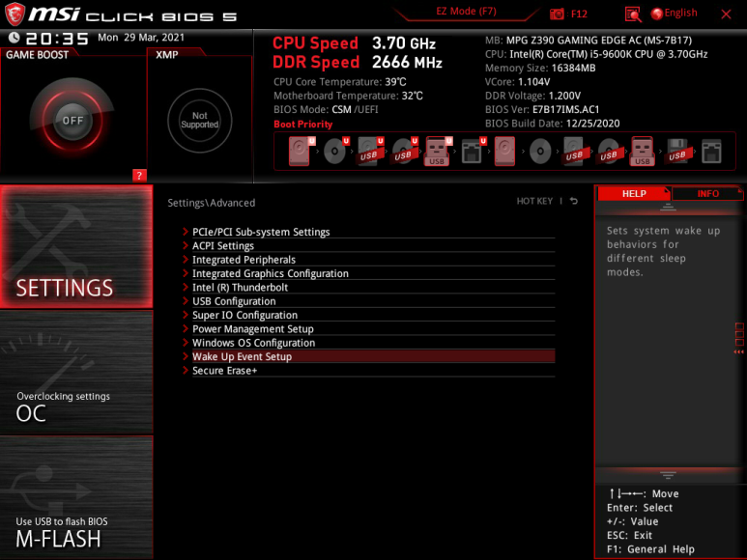Select the UEFI network boot icon
This screenshot has width=747, height=560.
(474, 152)
